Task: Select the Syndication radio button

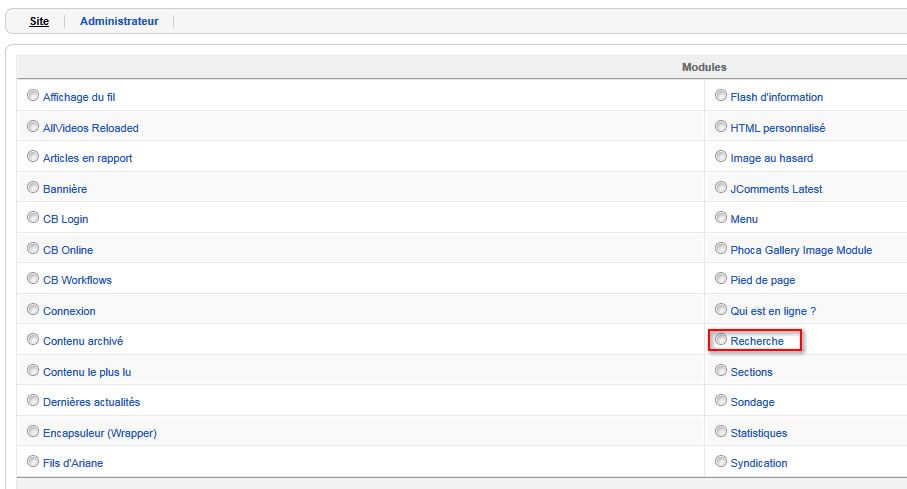Action: tap(721, 462)
